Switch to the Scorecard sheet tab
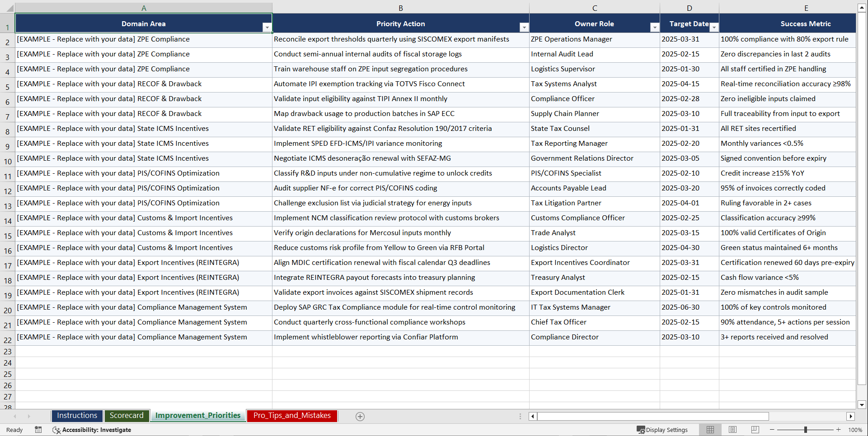The image size is (868, 436). [127, 416]
